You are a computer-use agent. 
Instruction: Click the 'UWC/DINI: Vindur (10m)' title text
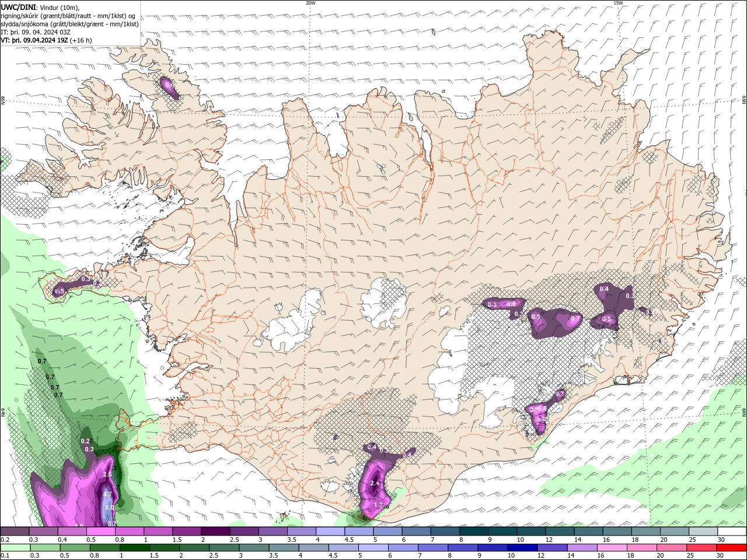coord(40,6)
